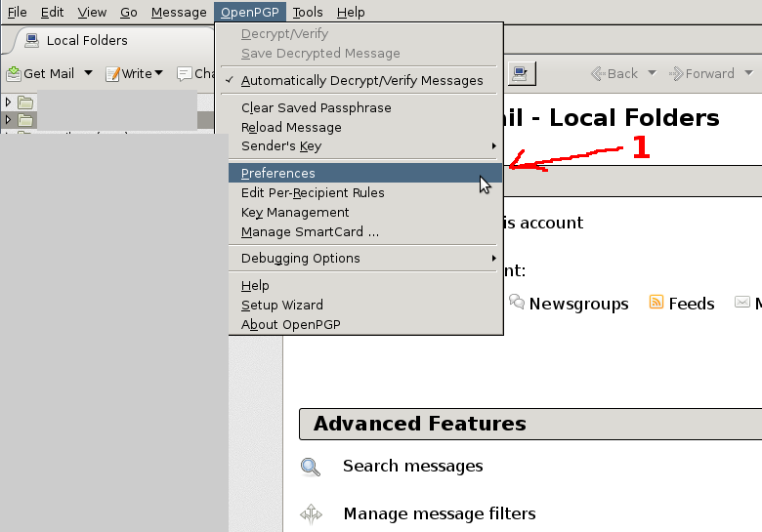Expand the first folder tree item
This screenshot has height=532, width=762.
tap(9, 102)
